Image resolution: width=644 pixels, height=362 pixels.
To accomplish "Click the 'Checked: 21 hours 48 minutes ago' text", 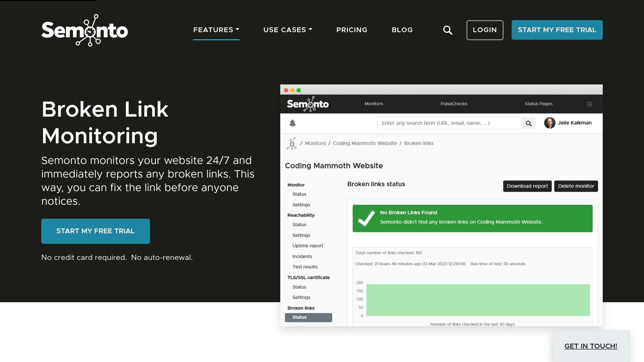I will click(x=410, y=264).
